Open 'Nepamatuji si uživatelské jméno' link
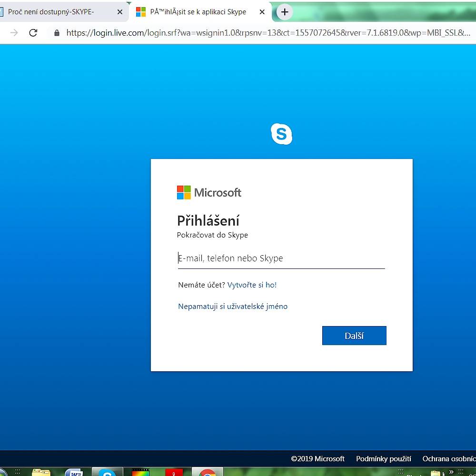This screenshot has width=476, height=476. (x=233, y=306)
